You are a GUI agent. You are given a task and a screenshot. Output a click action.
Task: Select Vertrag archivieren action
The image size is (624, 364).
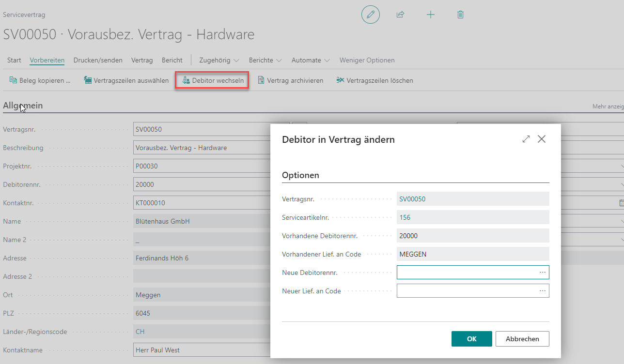290,80
